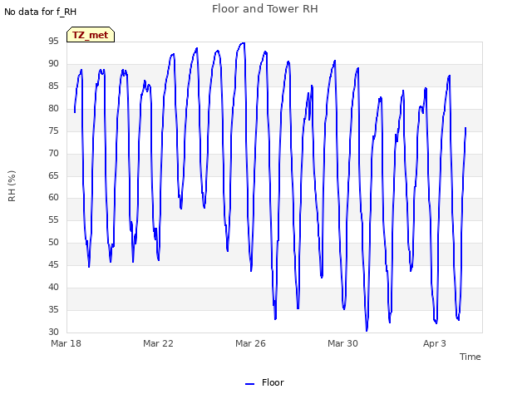This screenshot has height=399, width=532.
Task: Click the 45 y-axis tick label
Action: (53, 264)
